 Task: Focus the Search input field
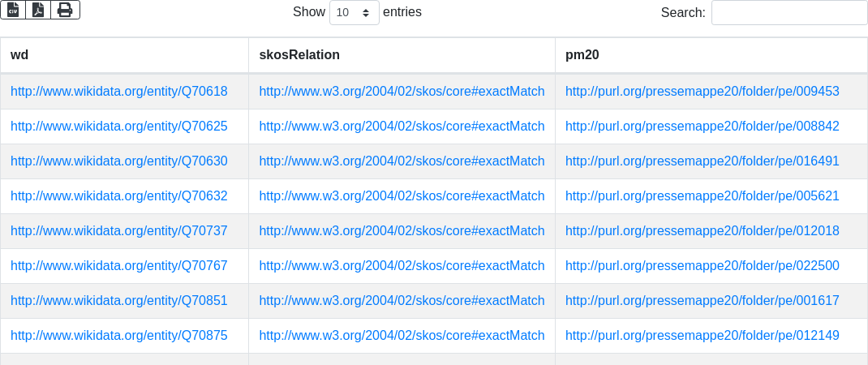(789, 13)
